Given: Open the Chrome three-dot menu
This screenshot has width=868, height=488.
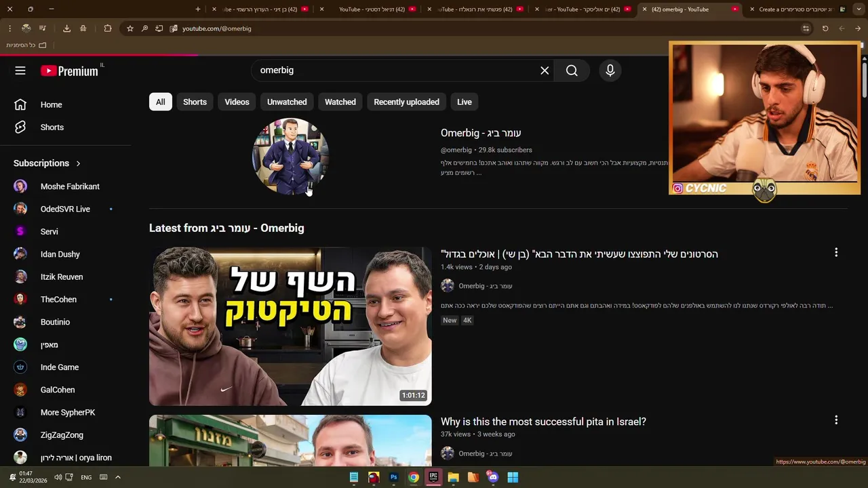Looking at the screenshot, I should click(x=9, y=28).
